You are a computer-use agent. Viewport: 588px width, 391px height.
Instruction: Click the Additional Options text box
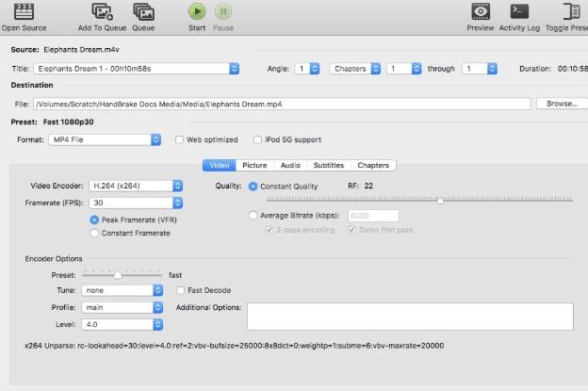(410, 317)
